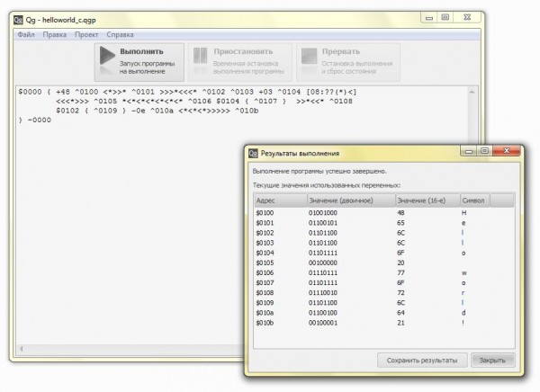Click the Символ column header
Image resolution: width=540 pixels, height=392 pixels.
coord(486,200)
